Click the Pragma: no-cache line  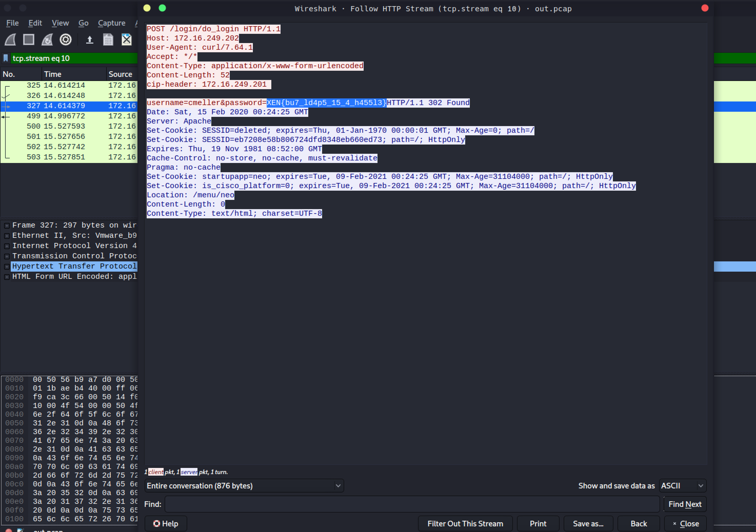click(183, 167)
